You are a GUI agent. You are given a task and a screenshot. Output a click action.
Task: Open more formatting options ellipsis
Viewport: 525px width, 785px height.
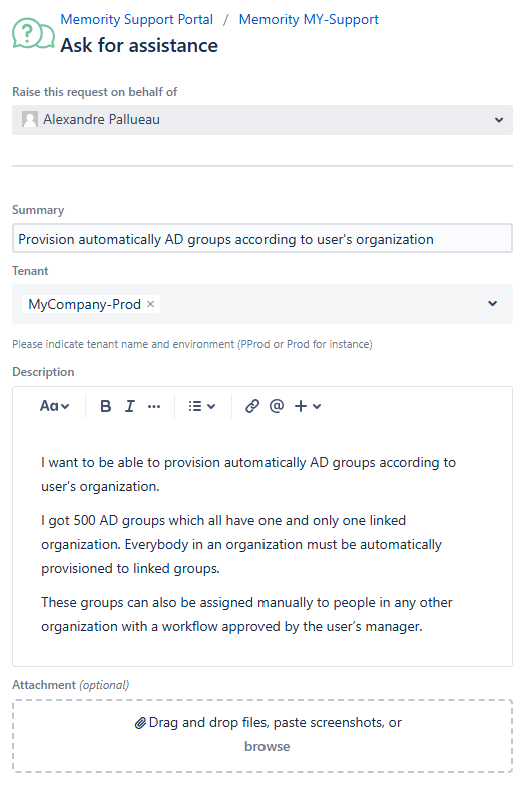(154, 407)
